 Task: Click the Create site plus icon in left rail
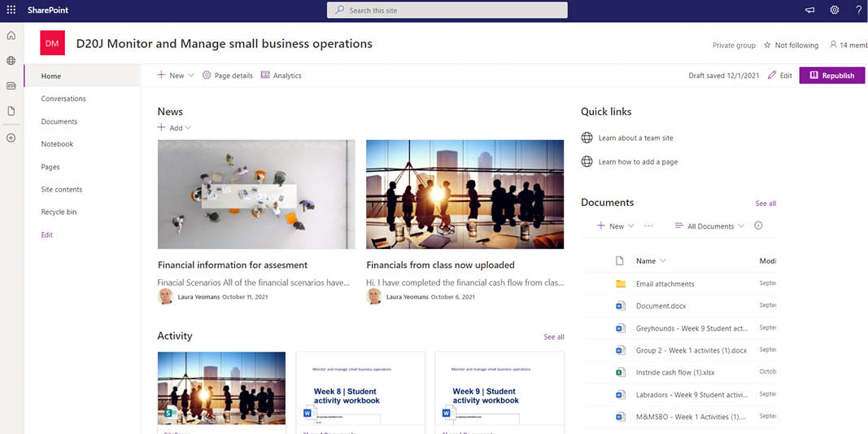(11, 138)
